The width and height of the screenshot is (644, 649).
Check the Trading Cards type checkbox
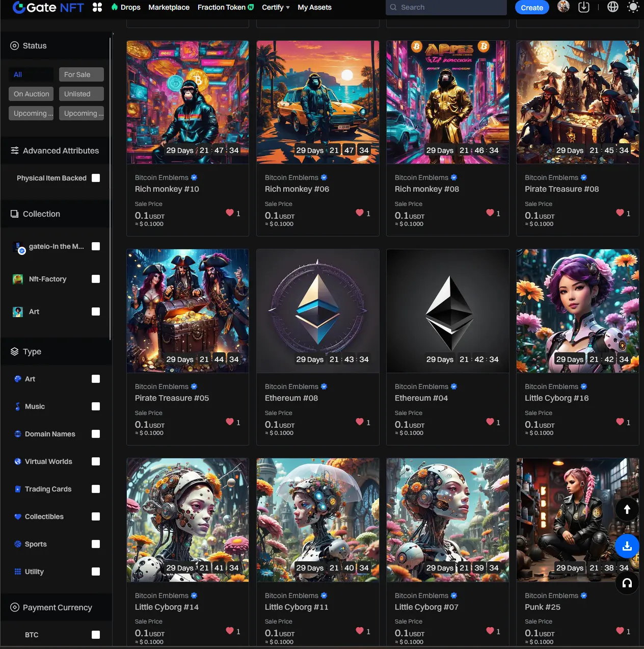coord(96,489)
